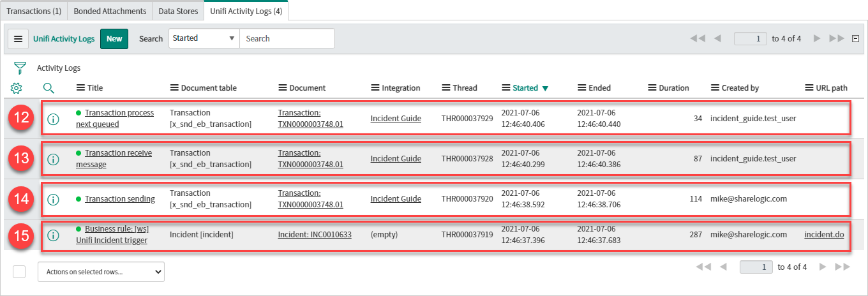Click info icon for Business rule row

click(x=54, y=235)
